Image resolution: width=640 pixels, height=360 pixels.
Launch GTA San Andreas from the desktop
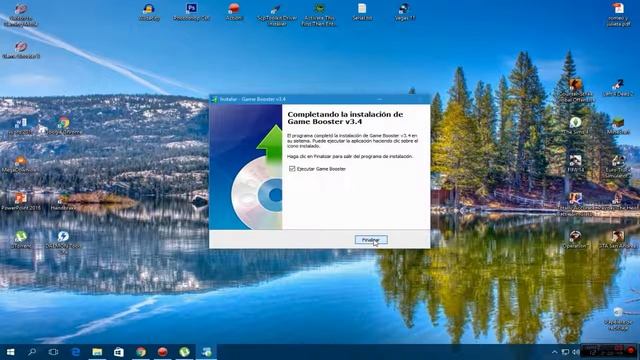coord(618,240)
